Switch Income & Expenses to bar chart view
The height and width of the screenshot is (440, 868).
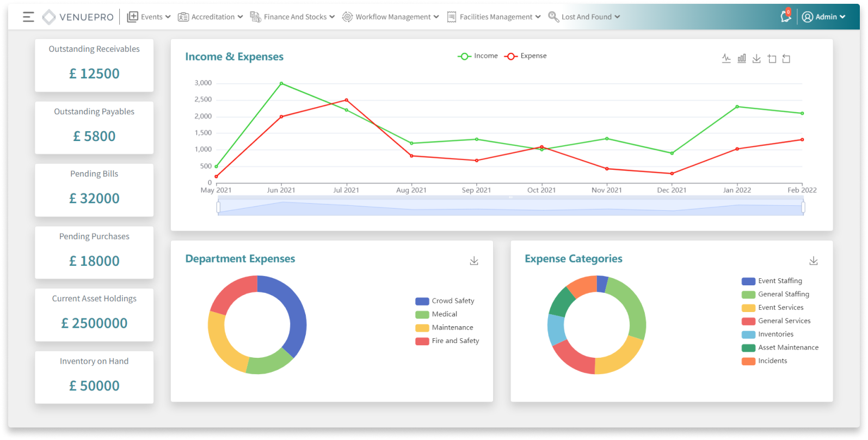[x=741, y=58]
